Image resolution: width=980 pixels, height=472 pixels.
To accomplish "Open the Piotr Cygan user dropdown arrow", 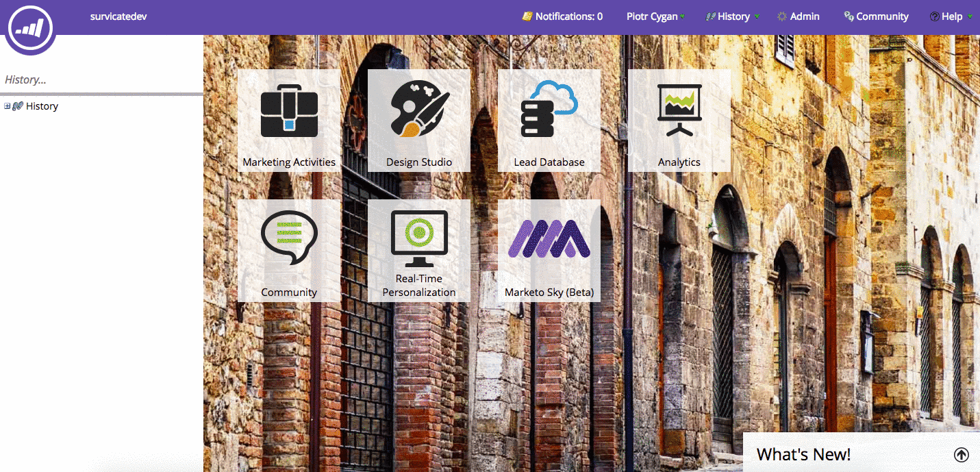I will [x=683, y=17].
